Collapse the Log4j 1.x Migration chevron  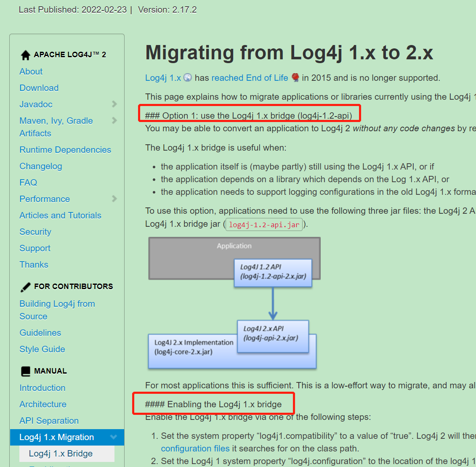[x=114, y=437]
